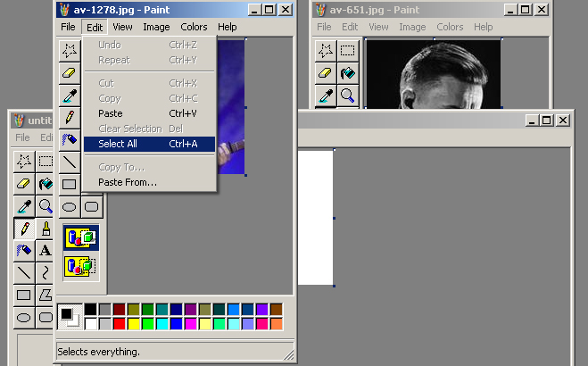Select the Rectangle tool in av-1278.jpg window

point(70,184)
